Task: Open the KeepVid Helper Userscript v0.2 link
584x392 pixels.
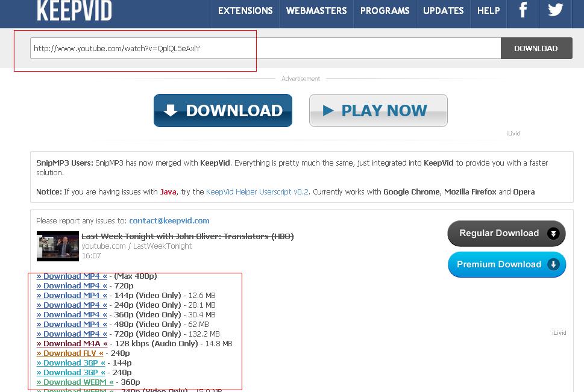Action: [257, 191]
